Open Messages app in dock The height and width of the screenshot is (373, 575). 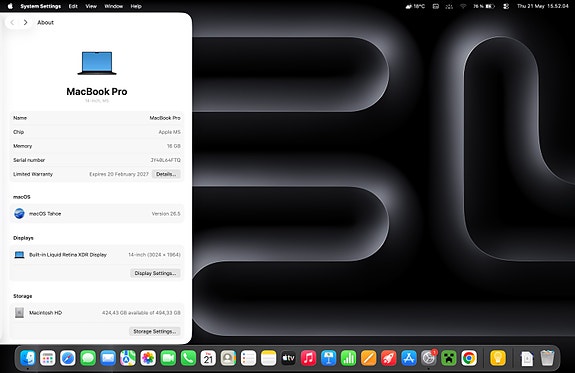[88, 358]
